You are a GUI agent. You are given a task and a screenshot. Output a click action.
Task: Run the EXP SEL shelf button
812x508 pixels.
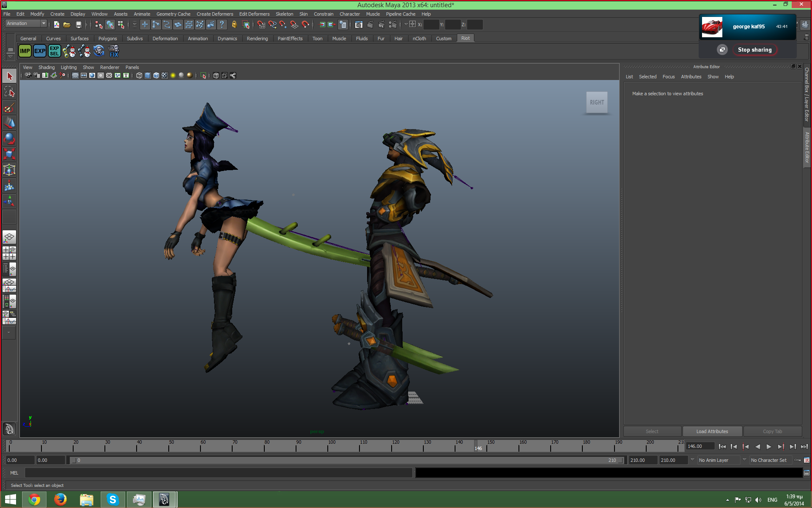tap(55, 51)
